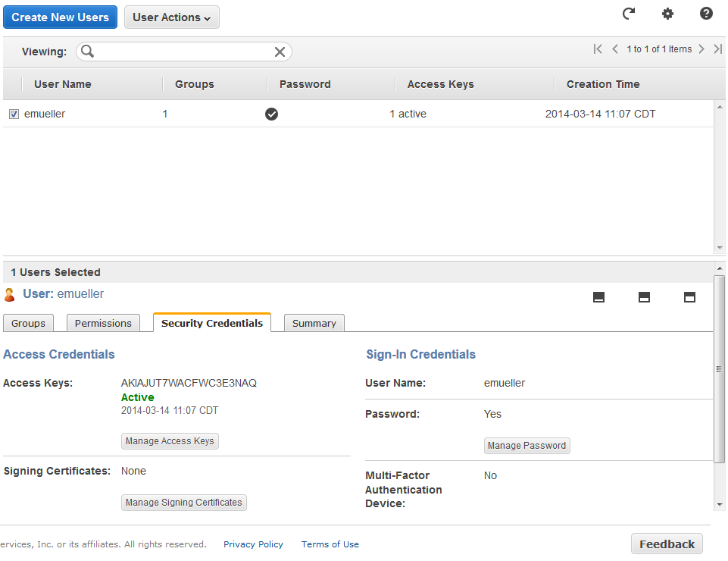
Task: Maximize the details pane
Action: coord(689,297)
